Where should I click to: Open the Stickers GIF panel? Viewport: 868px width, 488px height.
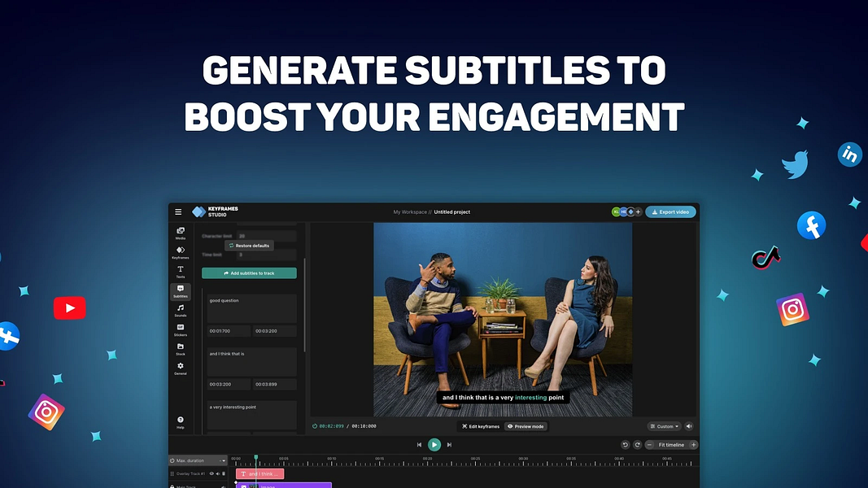[181, 329]
